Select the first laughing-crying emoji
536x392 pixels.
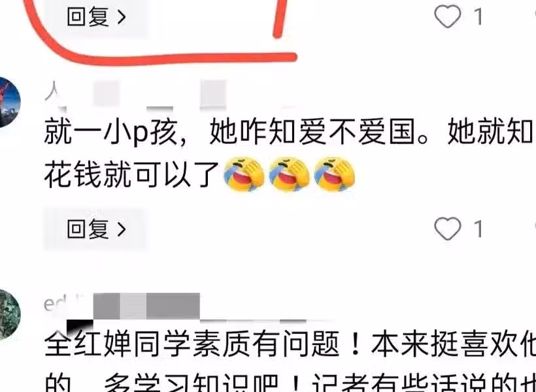(x=244, y=174)
